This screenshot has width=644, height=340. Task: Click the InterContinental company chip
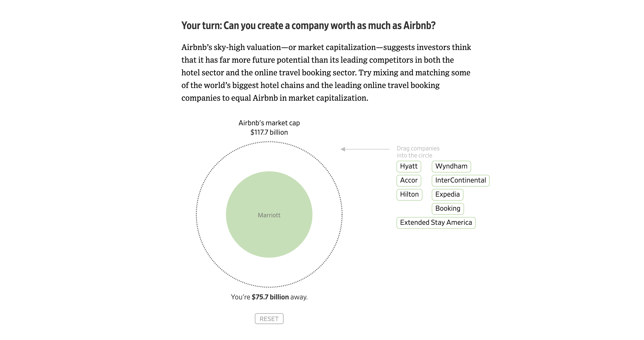[460, 180]
